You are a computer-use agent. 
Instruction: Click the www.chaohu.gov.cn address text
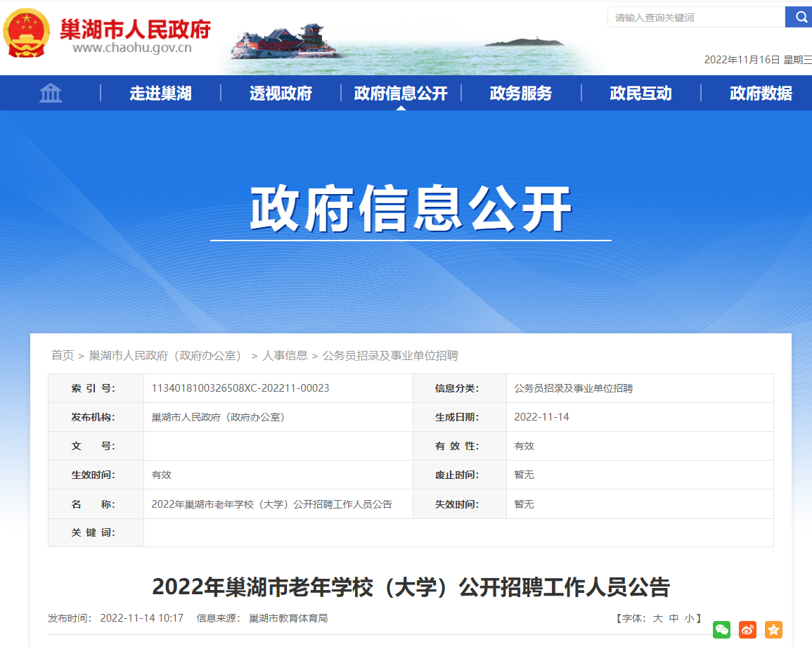(132, 48)
